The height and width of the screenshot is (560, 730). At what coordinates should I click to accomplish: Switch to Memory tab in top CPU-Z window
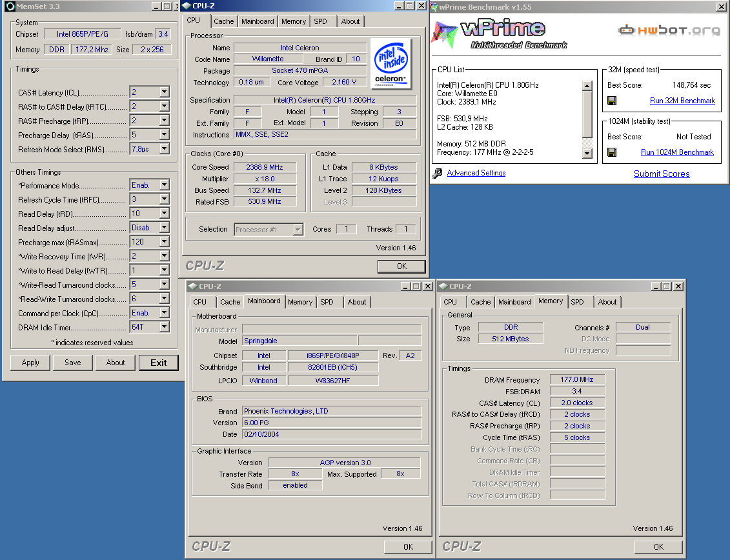pos(293,21)
